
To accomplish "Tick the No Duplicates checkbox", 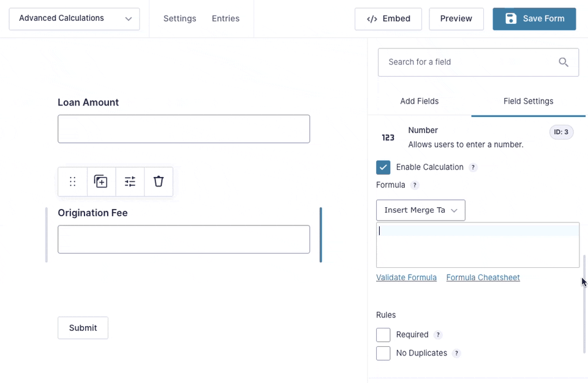I will (383, 354).
